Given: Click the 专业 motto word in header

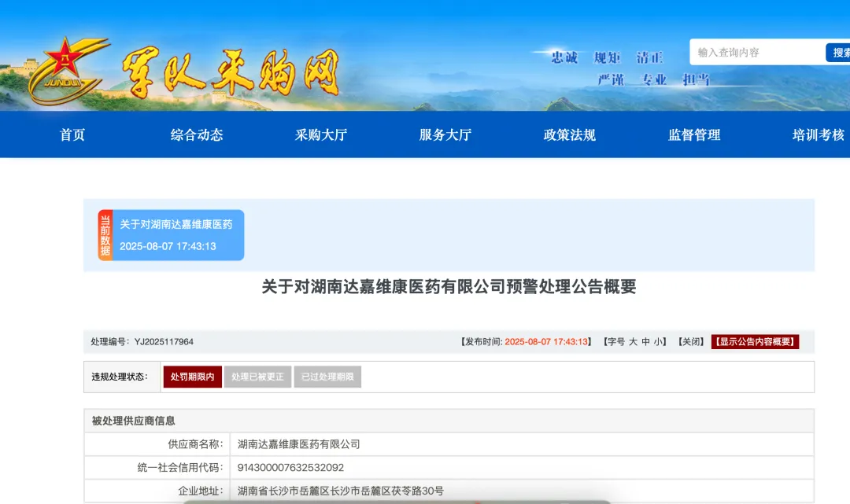Looking at the screenshot, I should (654, 79).
